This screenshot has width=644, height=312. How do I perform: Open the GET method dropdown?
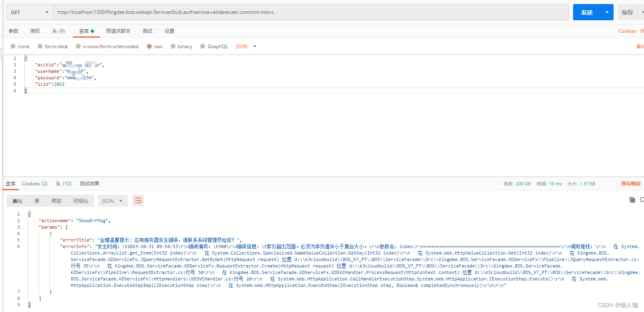tap(30, 12)
